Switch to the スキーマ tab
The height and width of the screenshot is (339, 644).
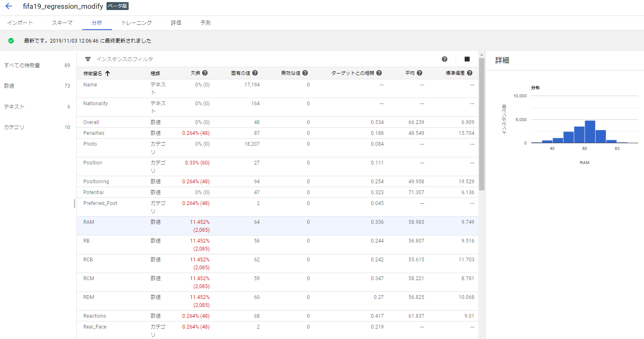(x=62, y=23)
